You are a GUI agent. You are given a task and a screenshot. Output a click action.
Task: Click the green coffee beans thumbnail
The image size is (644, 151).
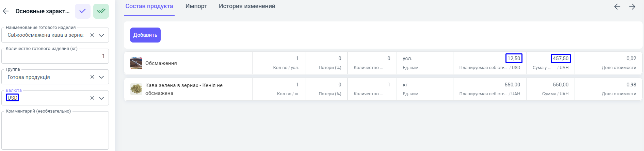coord(136,89)
